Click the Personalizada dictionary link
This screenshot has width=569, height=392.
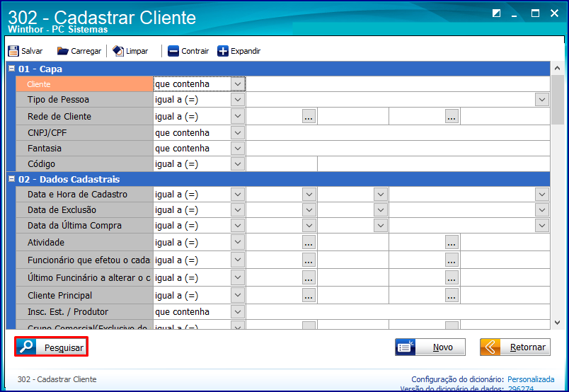531,379
